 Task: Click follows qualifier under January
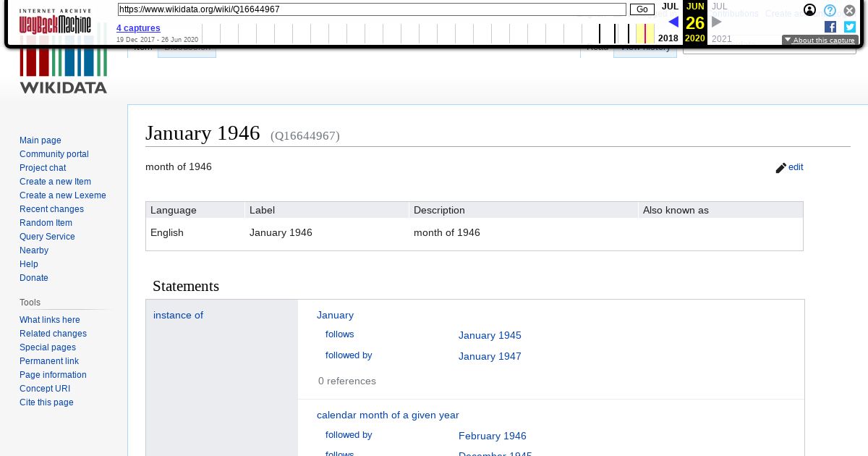(x=340, y=334)
